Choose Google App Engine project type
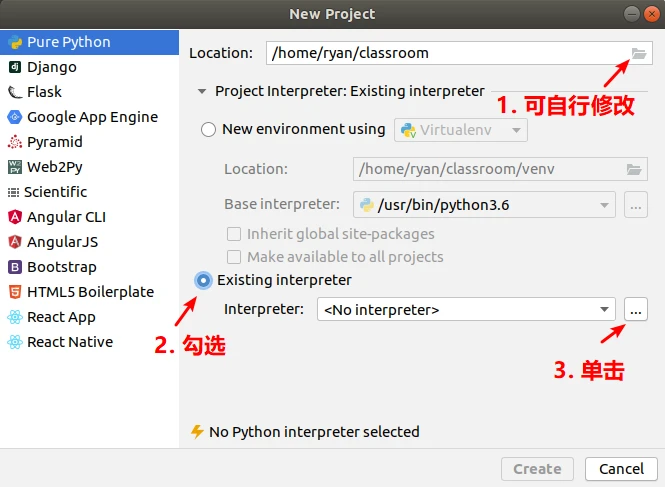The height and width of the screenshot is (487, 665). pyautogui.click(x=89, y=117)
